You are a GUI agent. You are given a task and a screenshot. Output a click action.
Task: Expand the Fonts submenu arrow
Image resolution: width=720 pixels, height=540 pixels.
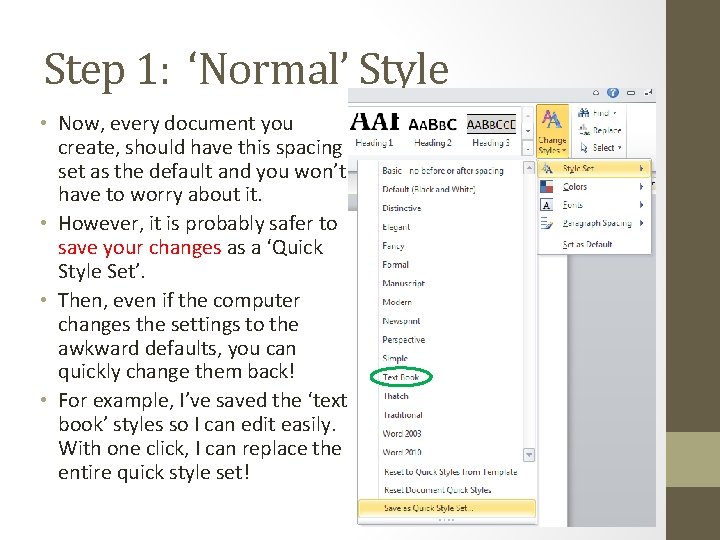(x=641, y=205)
